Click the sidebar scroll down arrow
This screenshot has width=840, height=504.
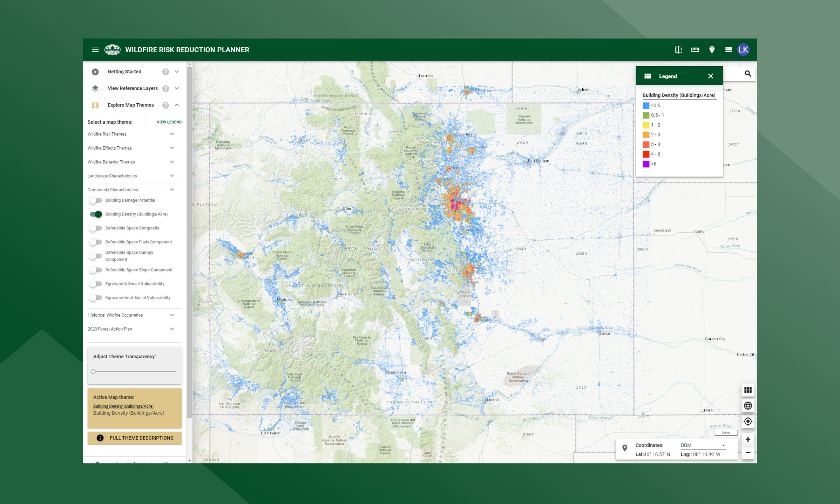[x=189, y=461]
